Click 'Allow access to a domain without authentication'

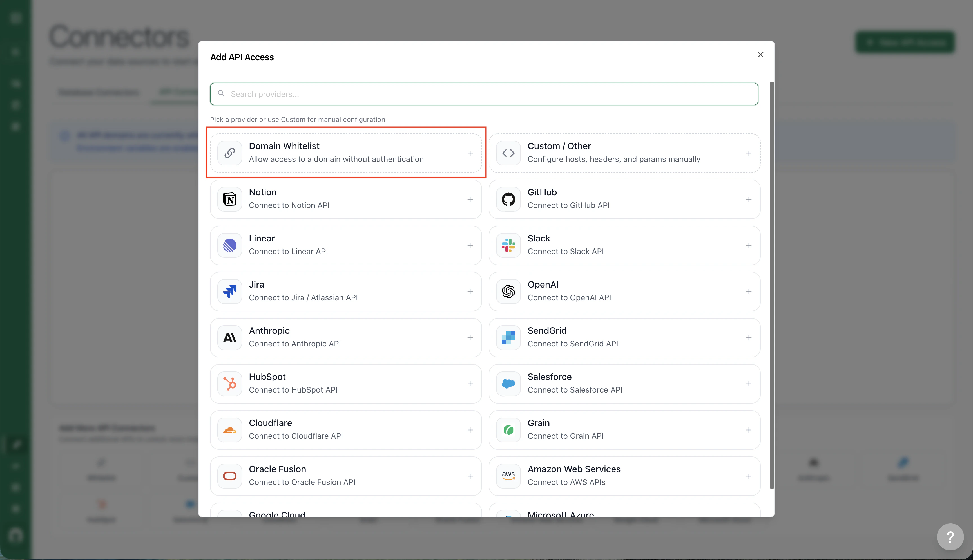click(x=336, y=159)
